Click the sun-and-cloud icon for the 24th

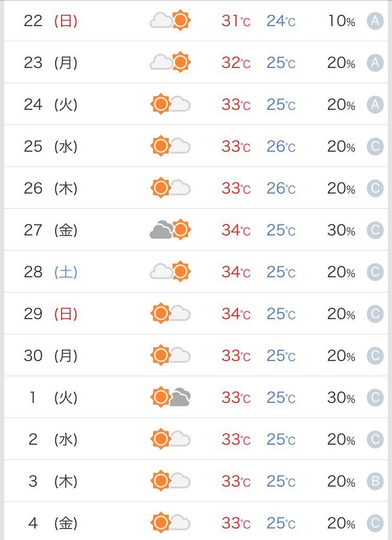point(170,104)
